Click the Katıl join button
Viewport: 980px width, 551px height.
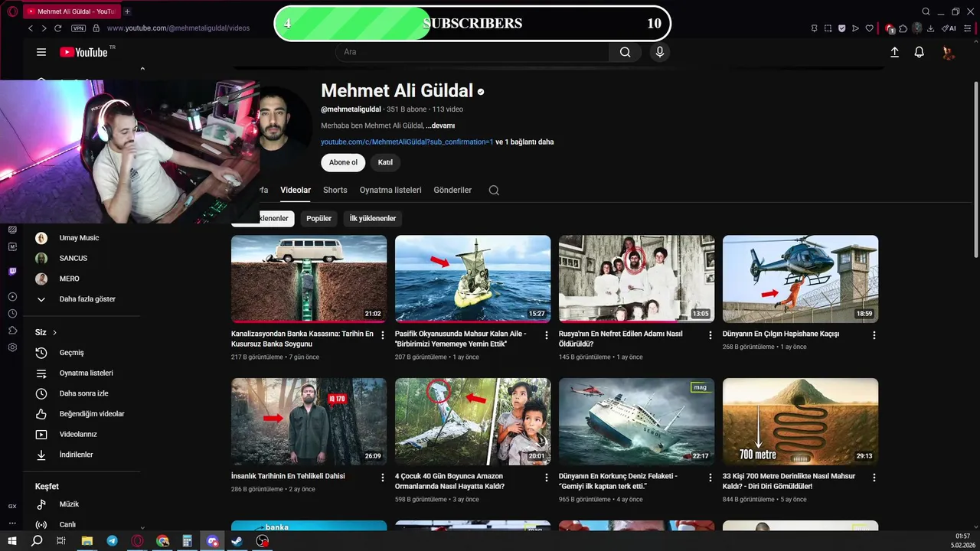tap(385, 162)
